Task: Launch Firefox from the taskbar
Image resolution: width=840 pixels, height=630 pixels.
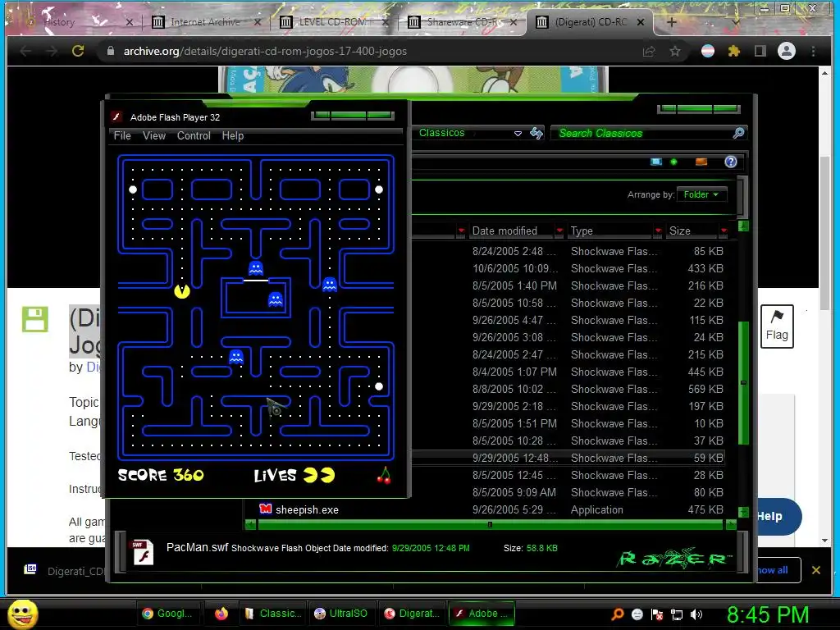Action: (x=221, y=614)
